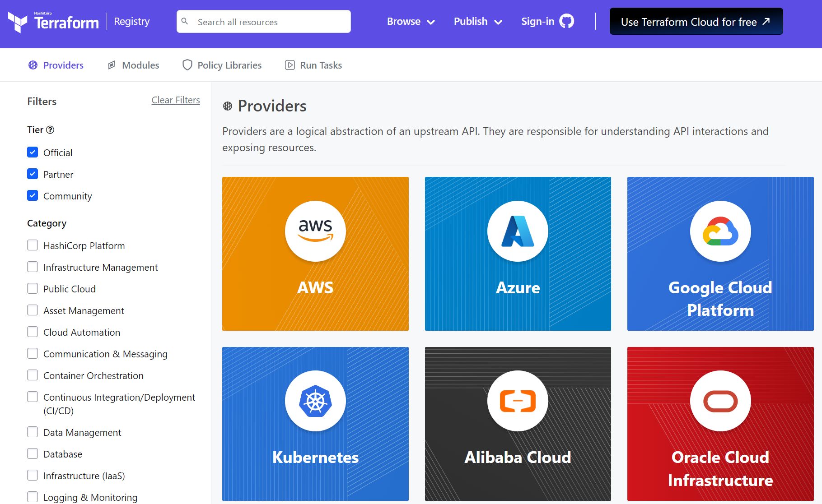Check the Cloud Automation category
Viewport: 822px width, 504px height.
[33, 332]
